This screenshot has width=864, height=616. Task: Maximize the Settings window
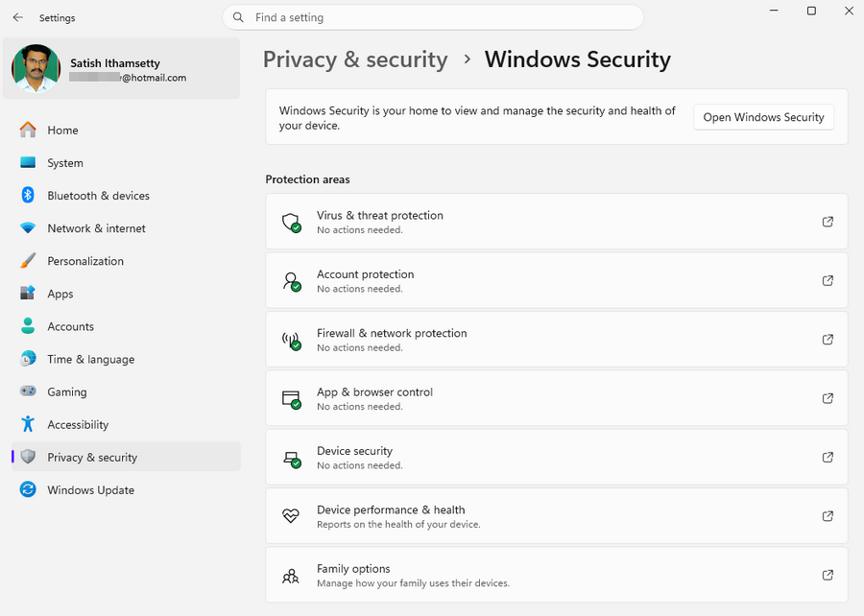pos(811,11)
